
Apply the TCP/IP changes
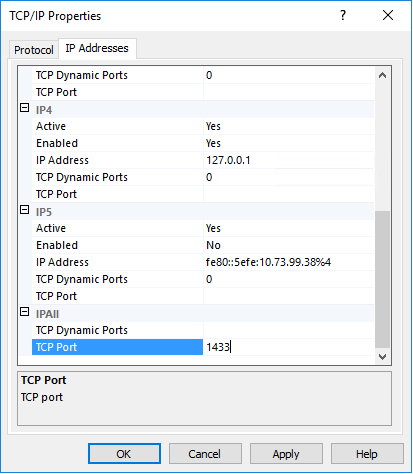286,454
